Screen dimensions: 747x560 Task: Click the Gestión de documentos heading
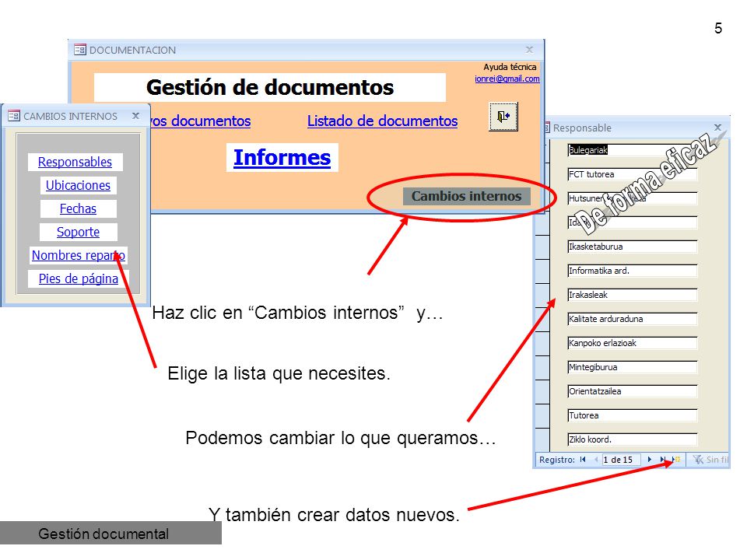coord(270,87)
